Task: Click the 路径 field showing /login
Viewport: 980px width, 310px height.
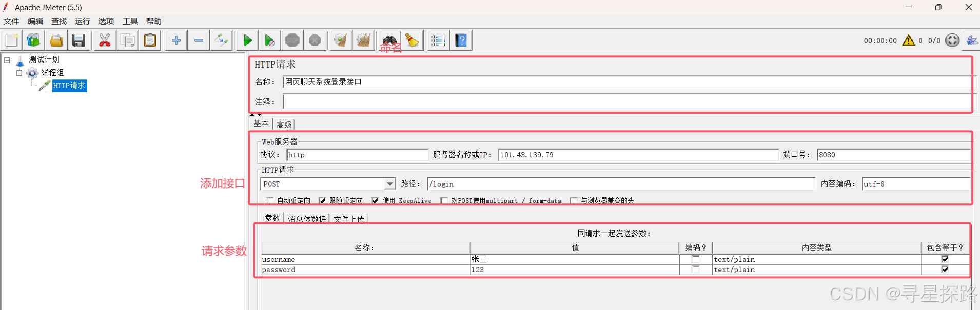Action: click(621, 184)
